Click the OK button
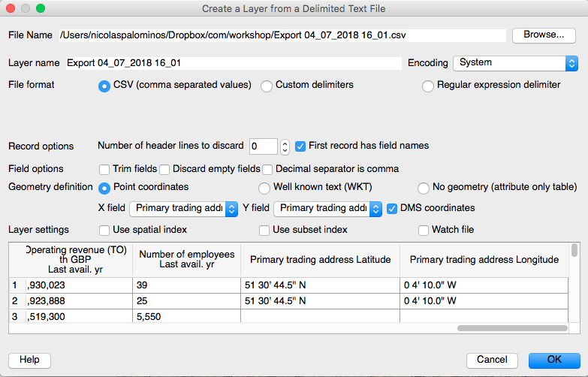Image resolution: width=588 pixels, height=377 pixels. pyautogui.click(x=554, y=360)
